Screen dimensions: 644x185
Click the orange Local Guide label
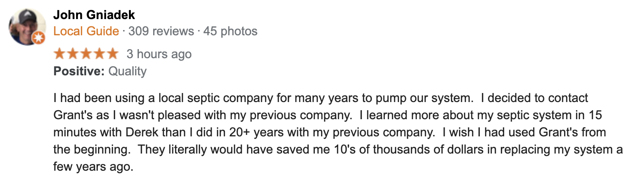click(86, 31)
